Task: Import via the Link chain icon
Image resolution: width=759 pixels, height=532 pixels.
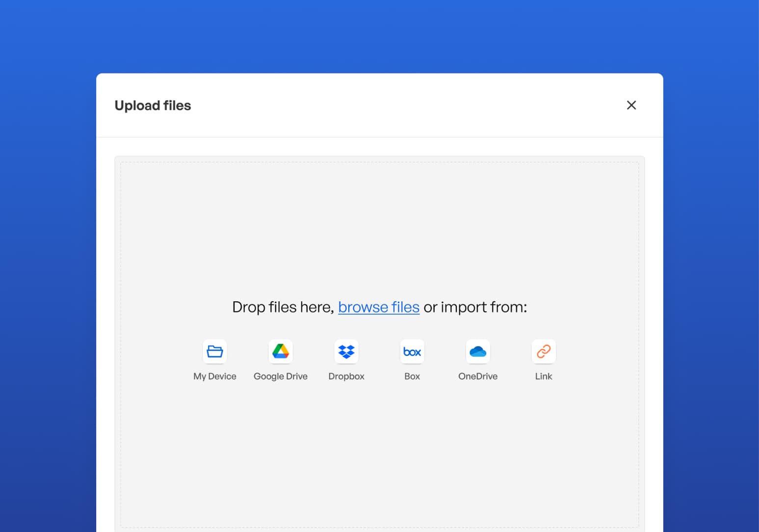Action: (x=544, y=351)
